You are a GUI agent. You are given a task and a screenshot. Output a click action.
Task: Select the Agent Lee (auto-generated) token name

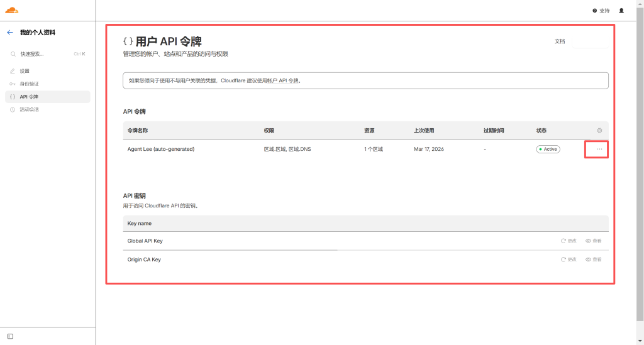coord(161,149)
